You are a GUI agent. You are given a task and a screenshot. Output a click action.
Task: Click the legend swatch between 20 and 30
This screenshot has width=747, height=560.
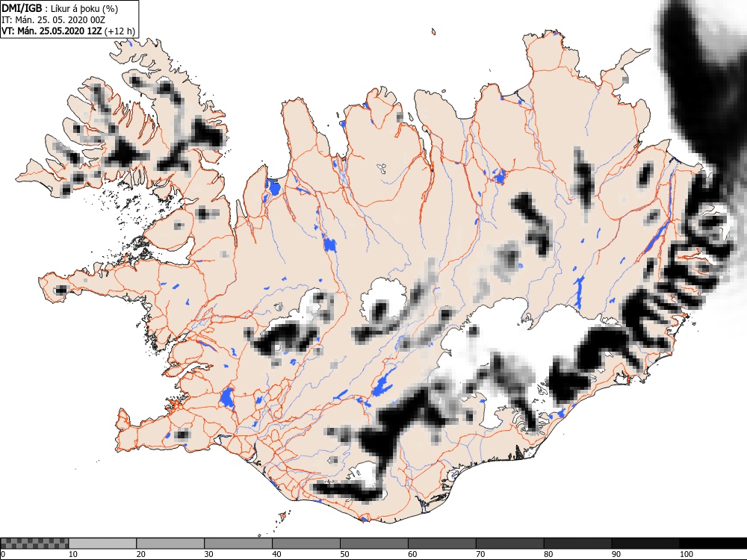click(x=170, y=544)
